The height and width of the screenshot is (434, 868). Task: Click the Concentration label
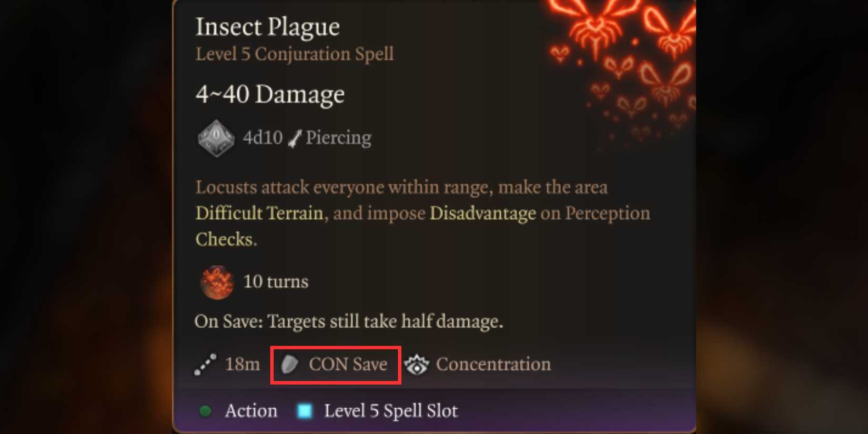click(493, 364)
